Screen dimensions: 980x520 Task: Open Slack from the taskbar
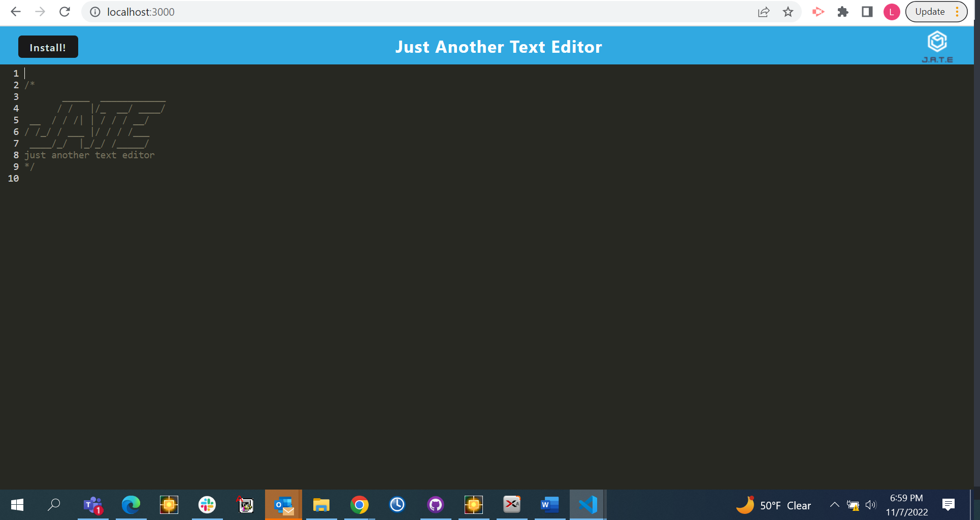tap(207, 505)
